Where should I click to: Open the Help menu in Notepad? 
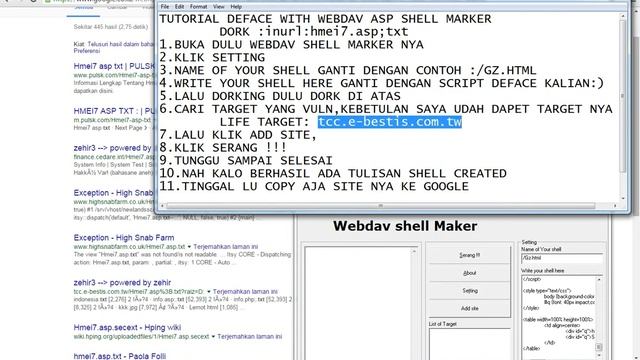[236, 7]
